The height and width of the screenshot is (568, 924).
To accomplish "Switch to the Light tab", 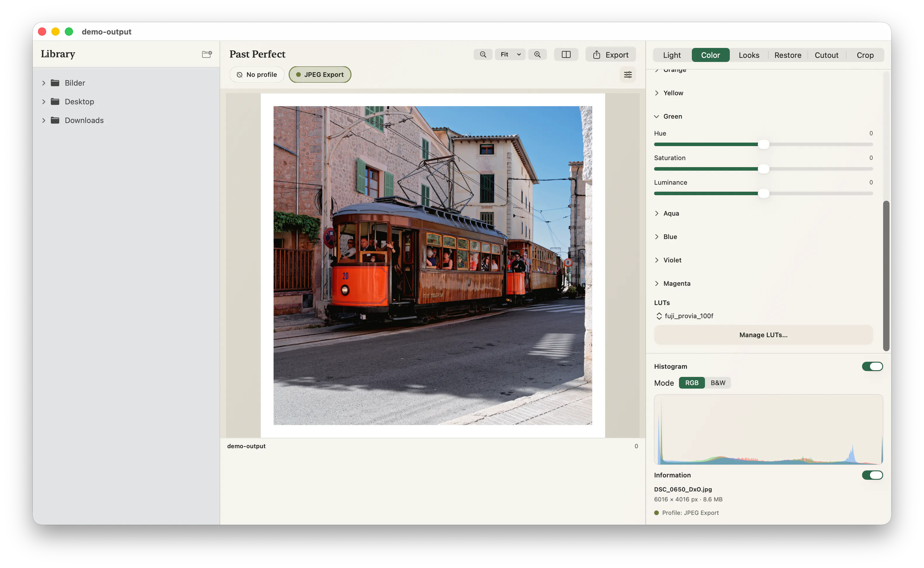I will click(672, 55).
